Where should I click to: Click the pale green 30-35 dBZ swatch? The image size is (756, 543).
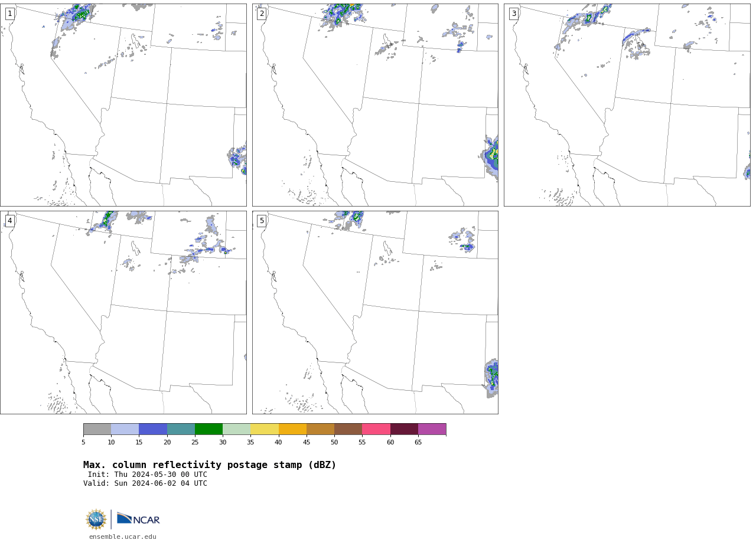coord(237,429)
